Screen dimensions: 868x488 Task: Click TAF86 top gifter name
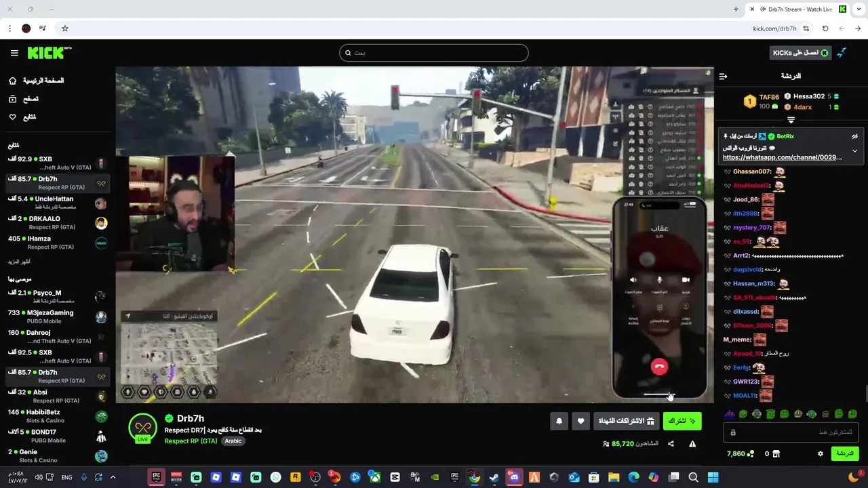[769, 97]
